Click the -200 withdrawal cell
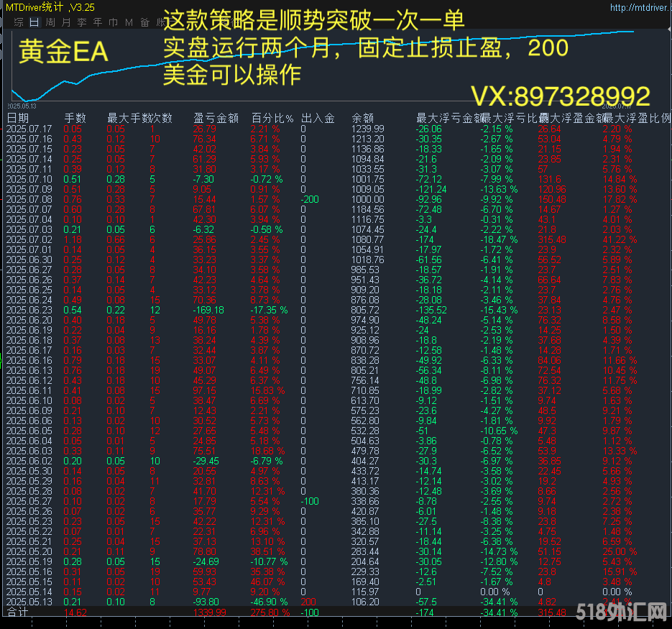672x629 pixels. 310,199
